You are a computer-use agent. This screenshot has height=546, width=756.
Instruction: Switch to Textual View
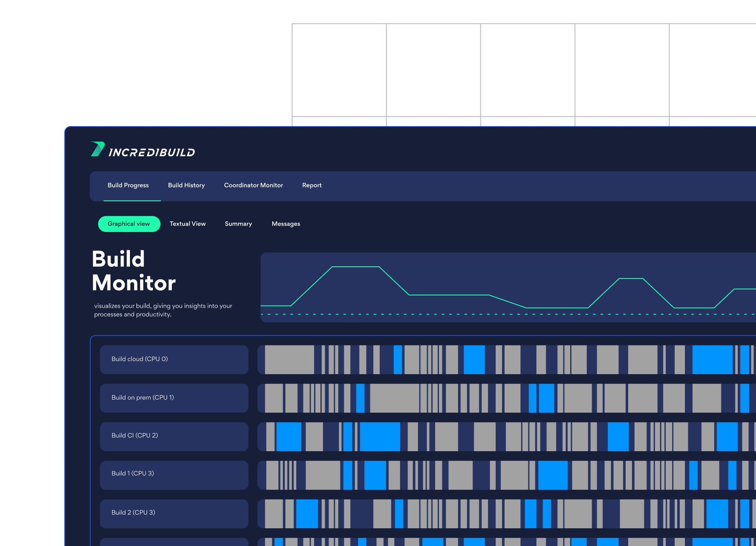188,224
